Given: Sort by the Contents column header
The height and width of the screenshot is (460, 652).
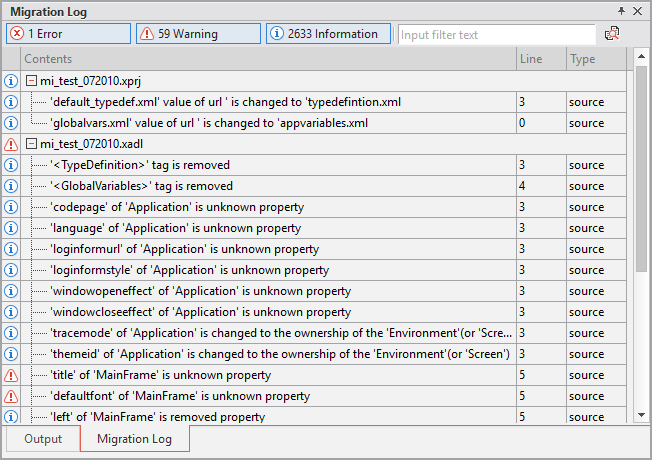Looking at the screenshot, I should (x=270, y=59).
